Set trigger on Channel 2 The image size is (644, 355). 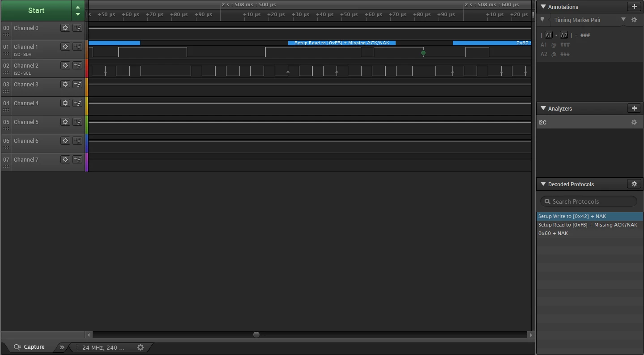click(x=77, y=65)
